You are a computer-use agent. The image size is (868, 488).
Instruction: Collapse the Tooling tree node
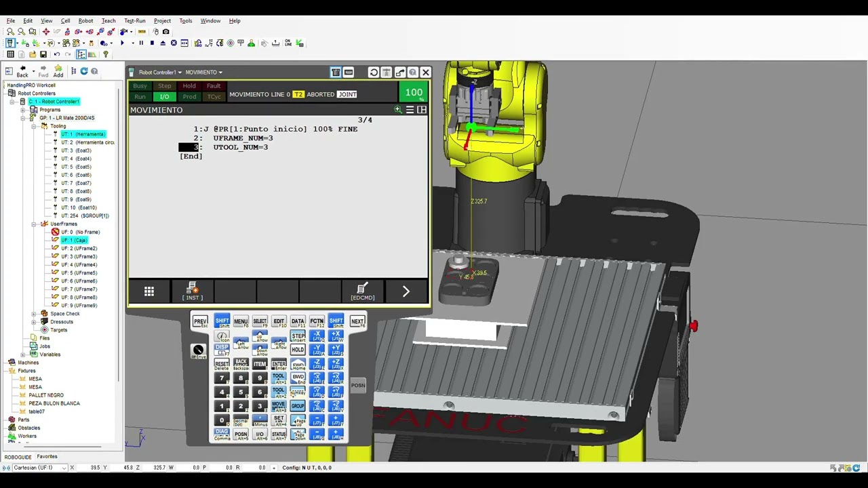tap(34, 126)
